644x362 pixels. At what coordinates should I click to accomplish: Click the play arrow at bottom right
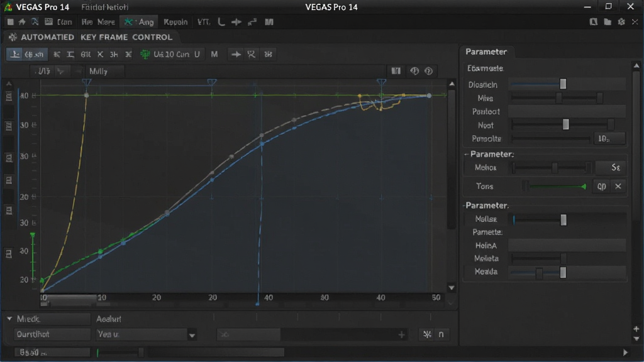pos(625,352)
